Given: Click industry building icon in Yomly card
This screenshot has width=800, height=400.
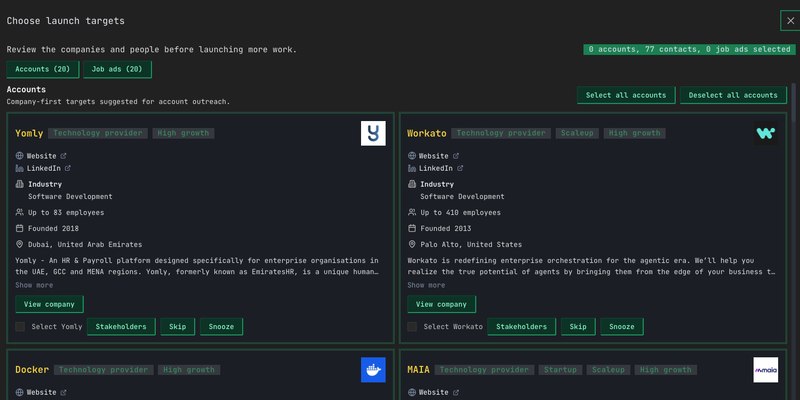Looking at the screenshot, I should [19, 184].
